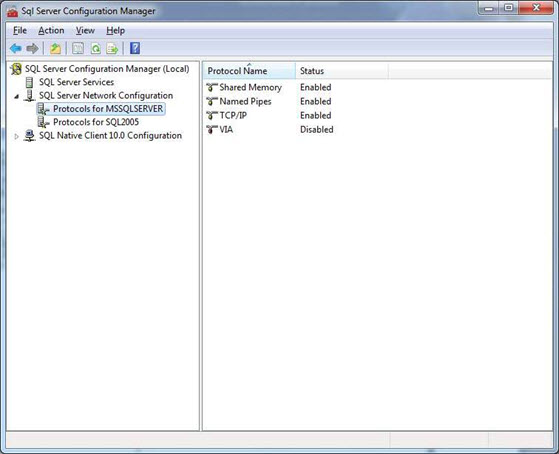Click the blue Back arrow toolbar icon
Viewport: 559px width, 454px height.
[x=16, y=48]
